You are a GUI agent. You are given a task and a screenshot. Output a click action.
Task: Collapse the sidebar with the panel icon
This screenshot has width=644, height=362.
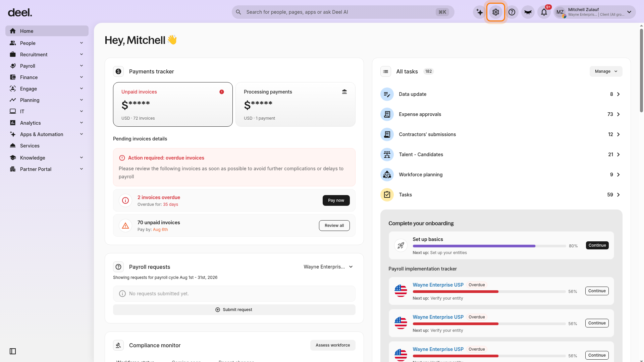click(13, 351)
